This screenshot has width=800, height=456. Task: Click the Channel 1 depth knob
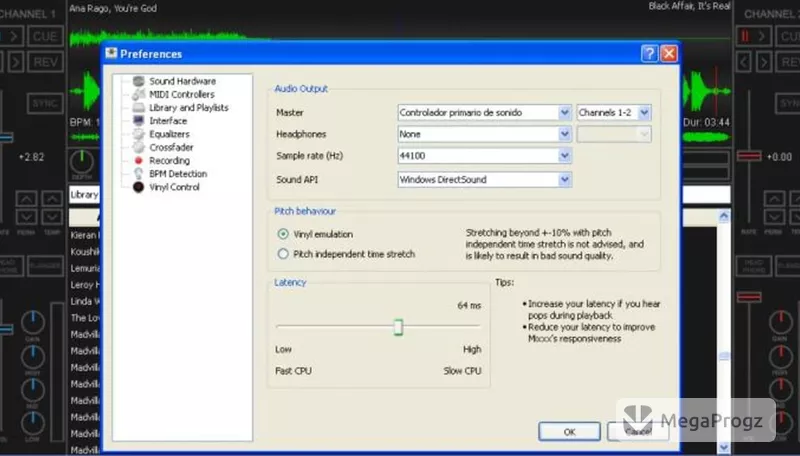(x=82, y=162)
